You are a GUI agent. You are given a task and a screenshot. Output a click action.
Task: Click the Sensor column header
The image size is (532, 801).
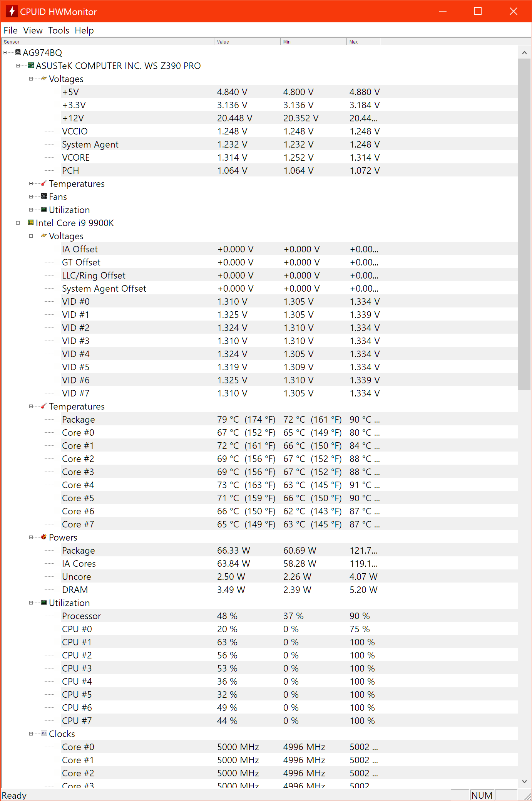[108, 42]
